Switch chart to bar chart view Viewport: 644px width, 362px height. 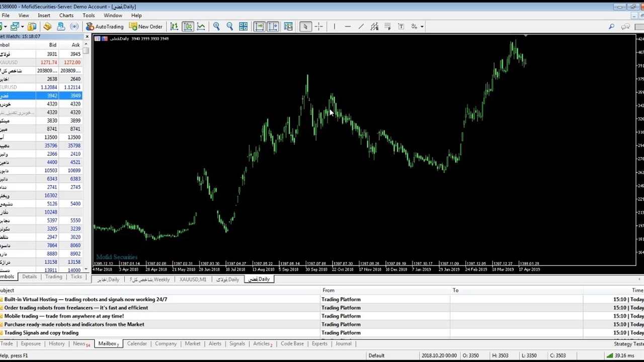point(174,27)
